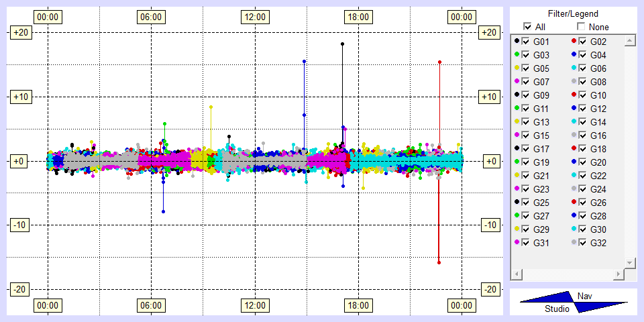
Task: Select the red outlier point near -16
Action: (x=439, y=262)
